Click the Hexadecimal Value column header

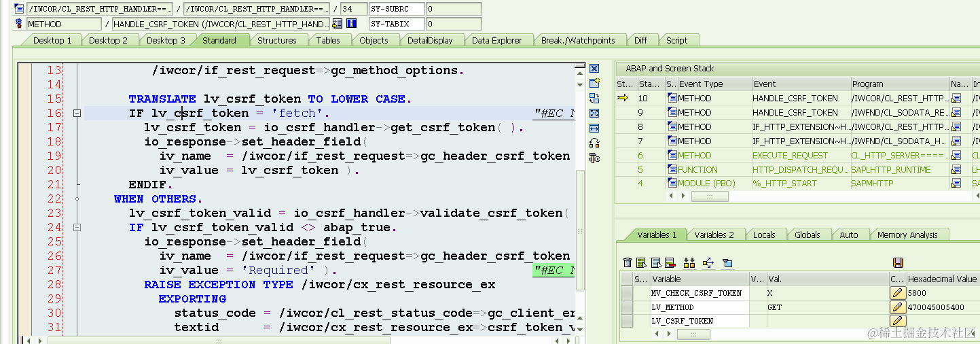point(943,279)
